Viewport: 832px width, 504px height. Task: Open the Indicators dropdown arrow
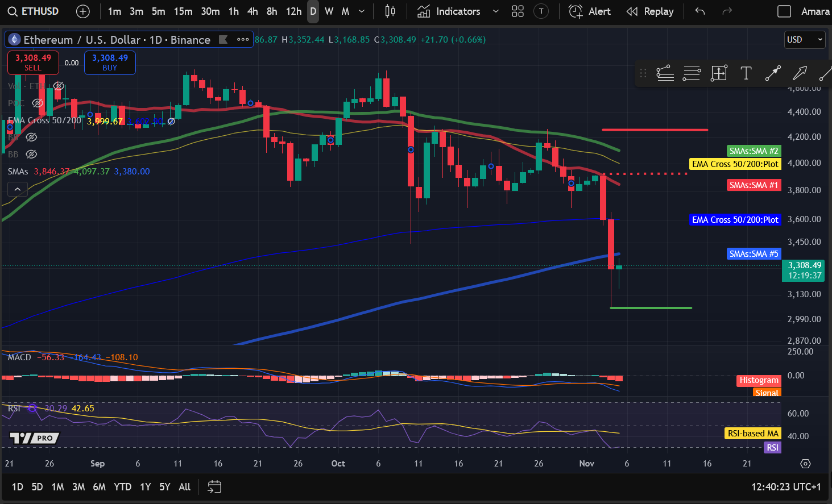(x=494, y=11)
